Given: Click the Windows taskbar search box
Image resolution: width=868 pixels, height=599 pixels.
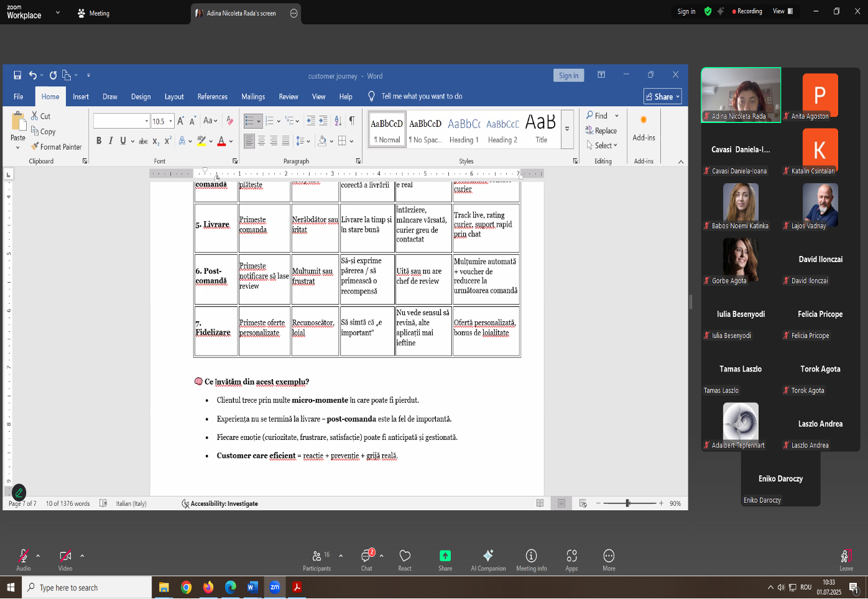Looking at the screenshot, I should coord(87,587).
